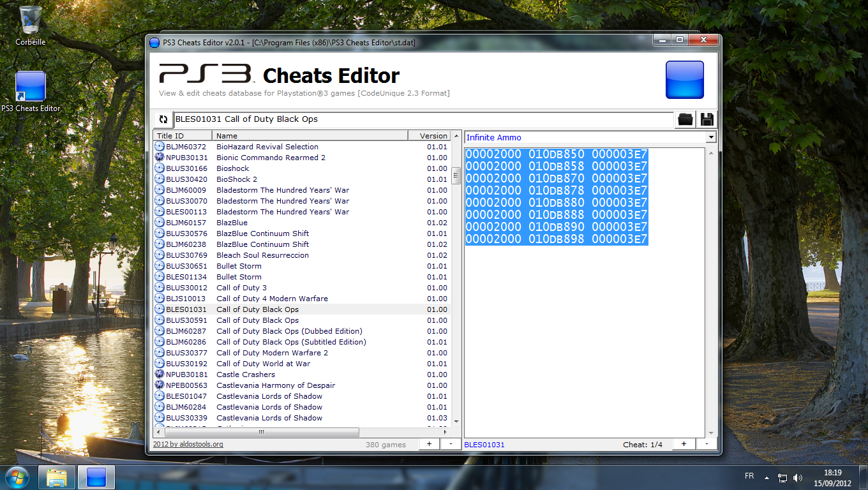The height and width of the screenshot is (490, 868).
Task: Select BioHazard Revival Selection row
Action: (302, 147)
